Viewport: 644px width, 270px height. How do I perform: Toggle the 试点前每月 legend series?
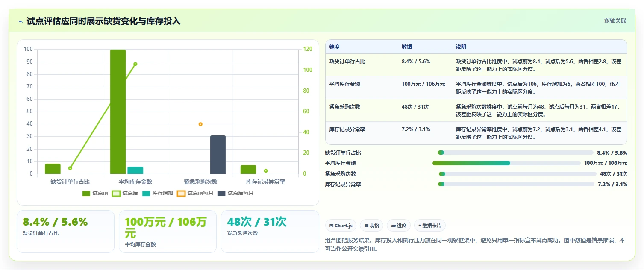(195, 193)
